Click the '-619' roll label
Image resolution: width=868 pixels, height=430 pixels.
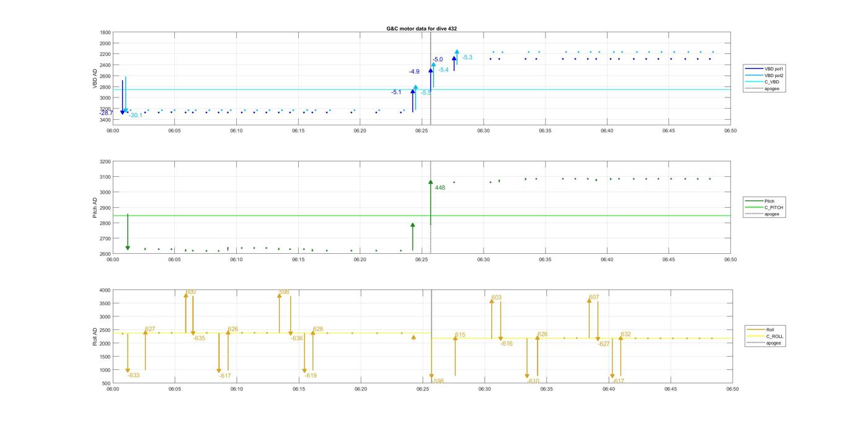[310, 376]
